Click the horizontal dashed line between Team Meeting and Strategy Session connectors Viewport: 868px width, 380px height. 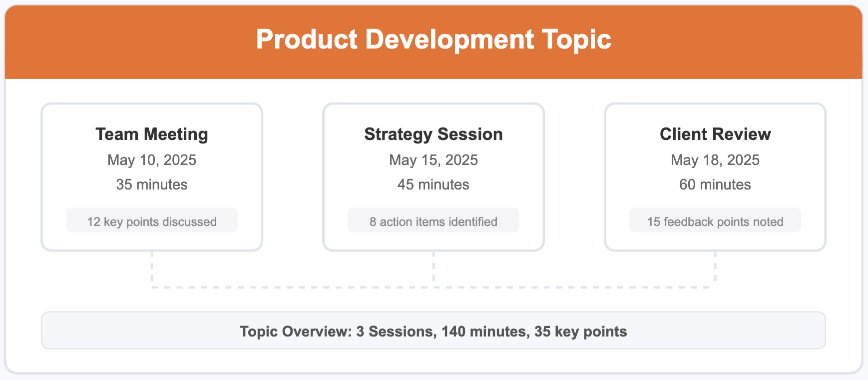(293, 287)
